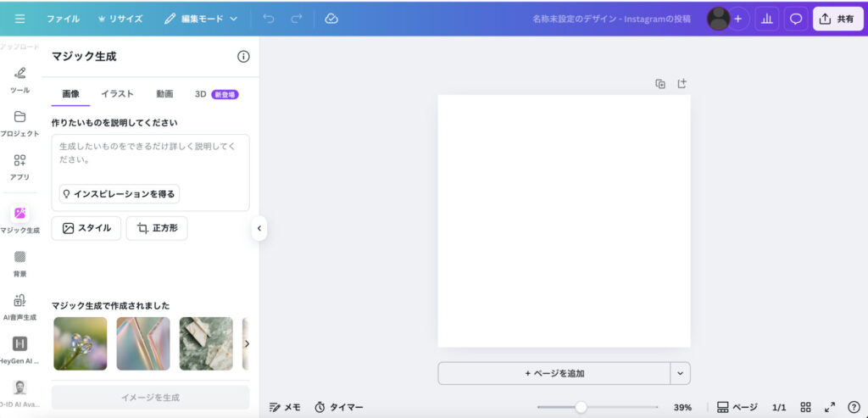
Task: Click the インスピレーションを得る button
Action: 120,194
